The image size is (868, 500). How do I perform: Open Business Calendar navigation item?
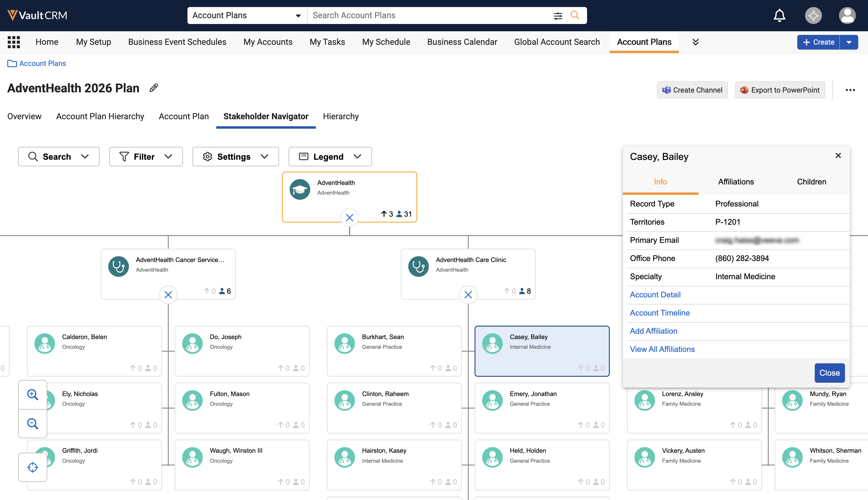462,42
